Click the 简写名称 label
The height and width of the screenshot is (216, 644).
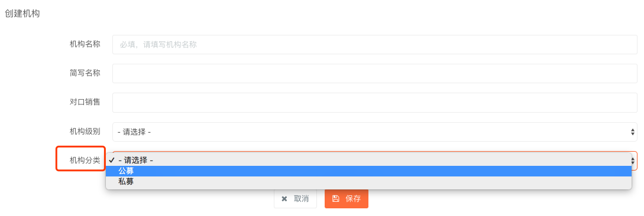[85, 73]
